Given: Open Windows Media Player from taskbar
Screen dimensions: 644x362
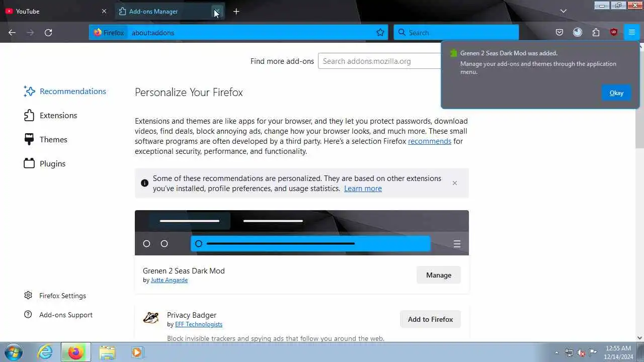Looking at the screenshot, I should [x=137, y=352].
